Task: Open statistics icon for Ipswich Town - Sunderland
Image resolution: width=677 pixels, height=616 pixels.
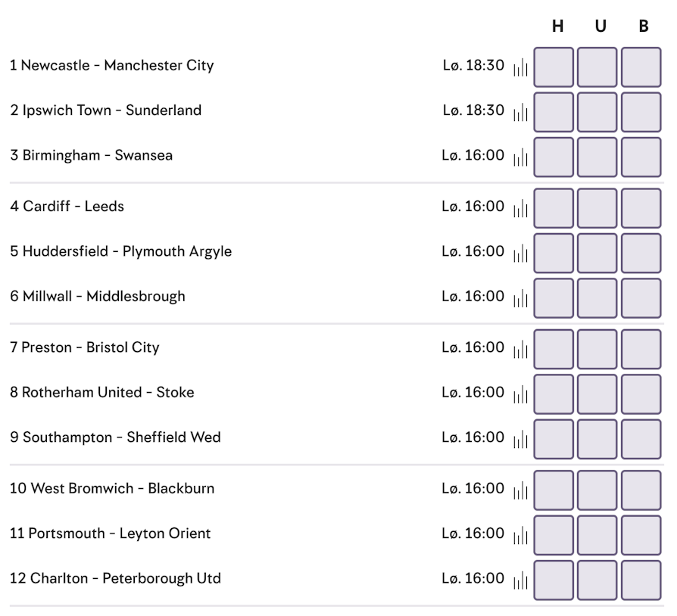Action: (520, 112)
